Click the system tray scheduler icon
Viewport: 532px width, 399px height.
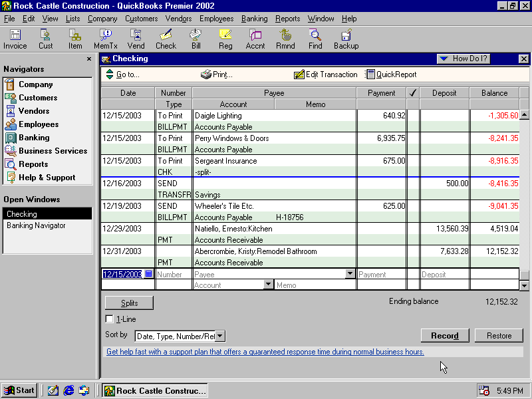[x=483, y=390]
